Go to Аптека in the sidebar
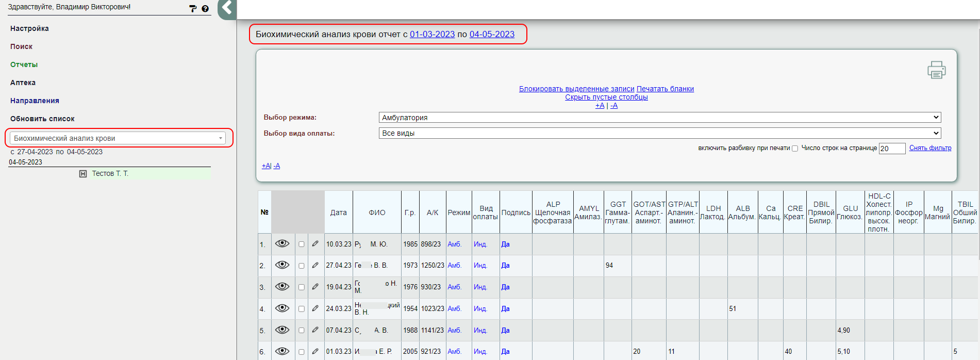 point(23,83)
